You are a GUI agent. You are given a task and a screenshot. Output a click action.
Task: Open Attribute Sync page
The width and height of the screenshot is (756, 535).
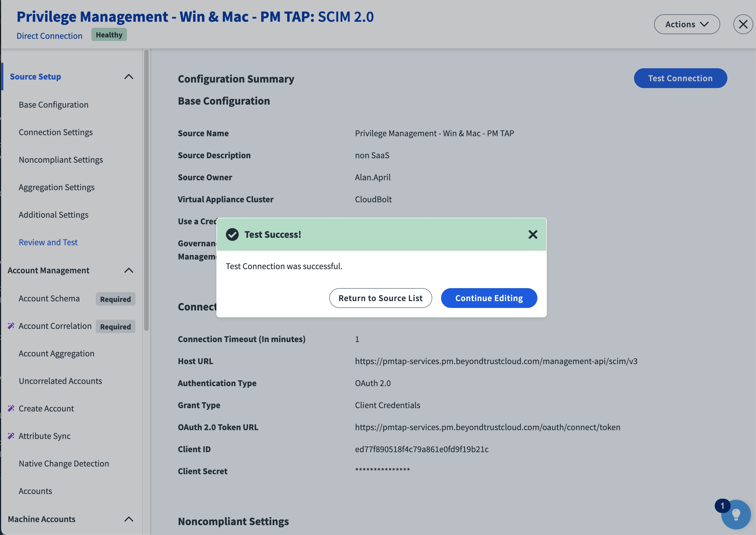click(45, 436)
